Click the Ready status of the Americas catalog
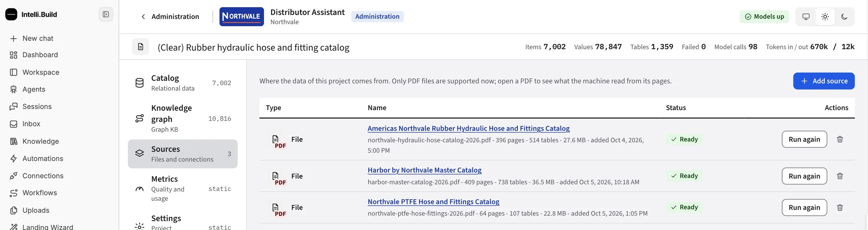Screen dimensions: 868x230 pos(684,139)
